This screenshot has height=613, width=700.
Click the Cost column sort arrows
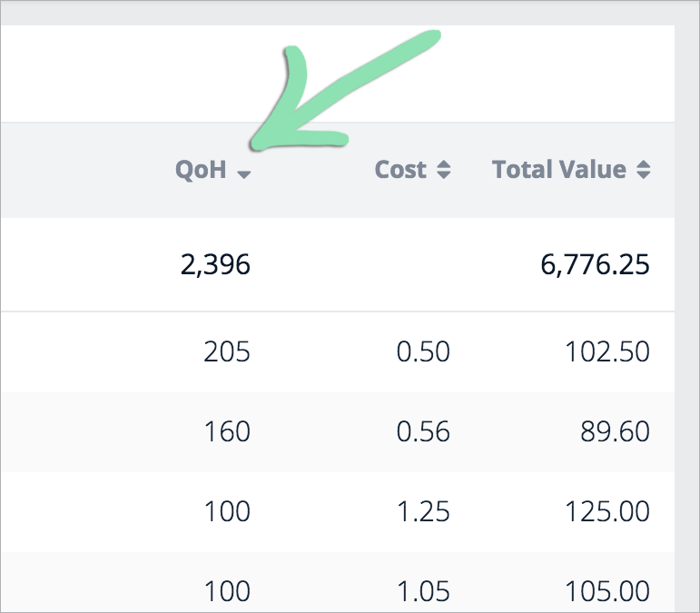click(443, 170)
